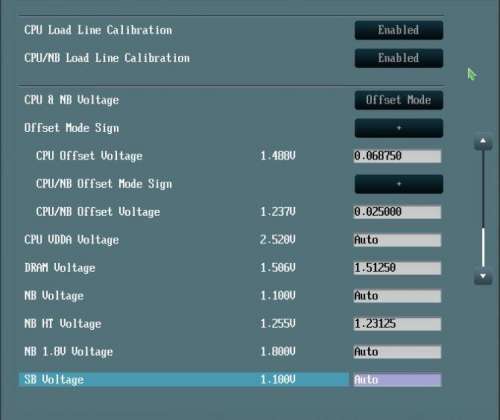Open CPU Load Line Calibration Enabled dropdown
This screenshot has height=420, width=500.
pos(399,30)
